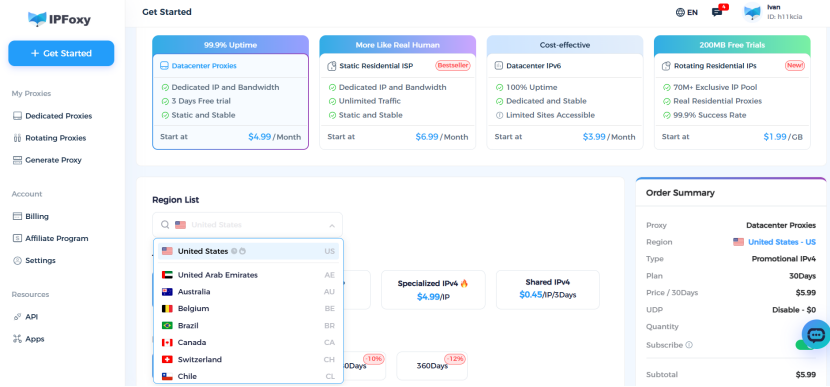The width and height of the screenshot is (830, 387).
Task: Choose Australia from the region list
Action: (248, 292)
